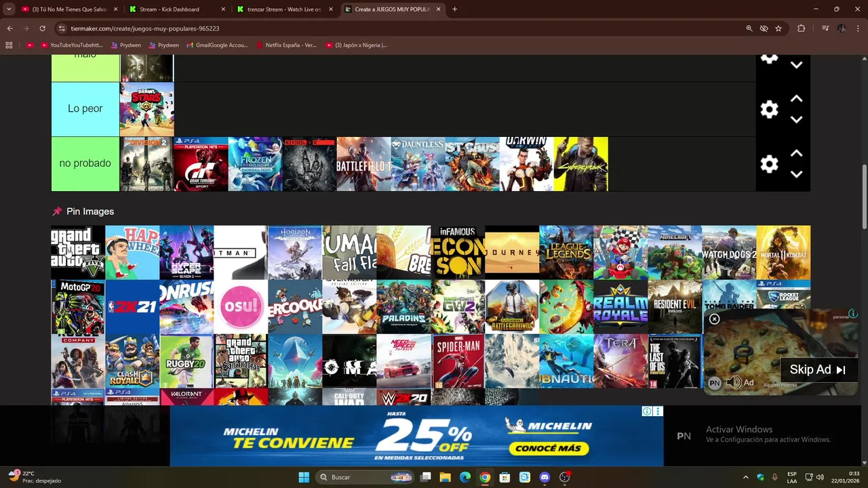
Task: Open the zoom magnifier icon in address bar
Action: point(749,28)
